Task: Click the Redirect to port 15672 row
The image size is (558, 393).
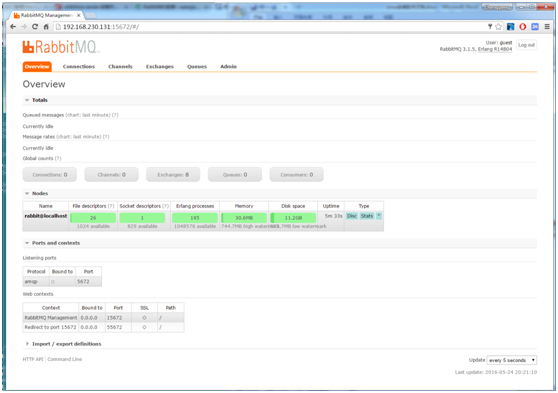Action: click(x=103, y=327)
